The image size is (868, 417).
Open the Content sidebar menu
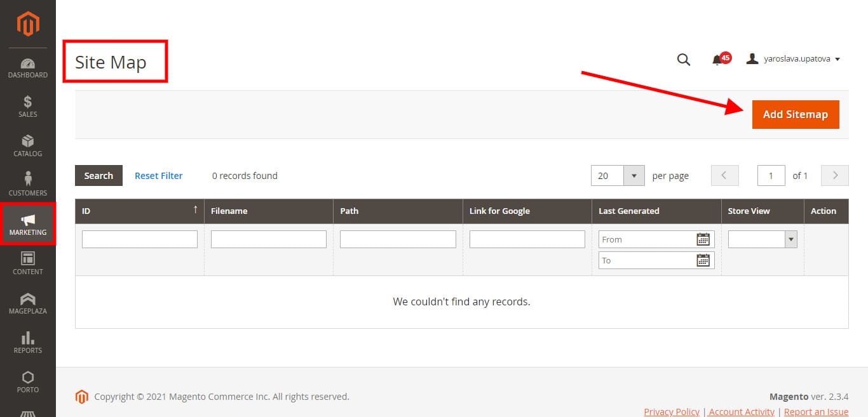click(x=28, y=264)
